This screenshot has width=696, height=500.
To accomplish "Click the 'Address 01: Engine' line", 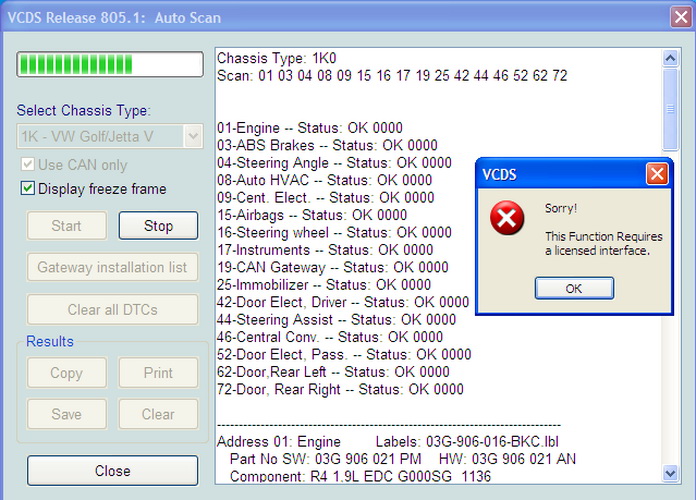I will (x=279, y=442).
